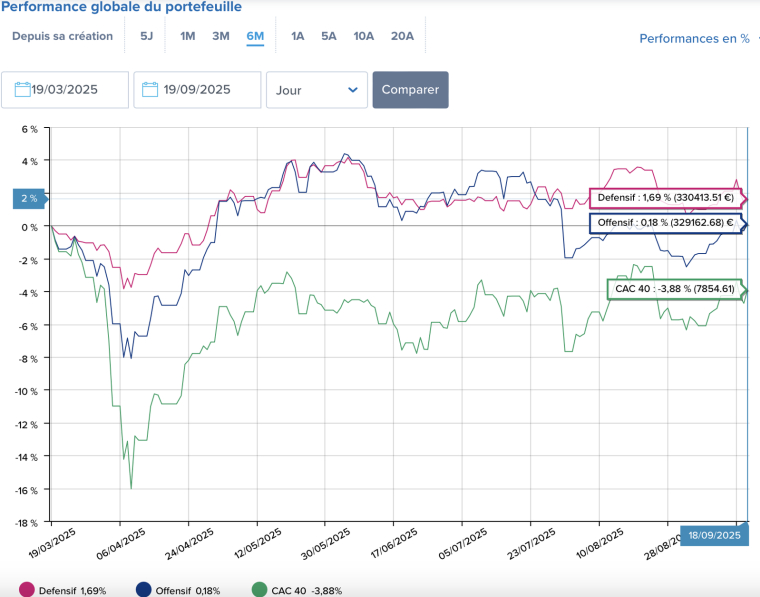Image resolution: width=760 pixels, height=597 pixels.
Task: Select the 6M period tab
Action: [x=255, y=36]
